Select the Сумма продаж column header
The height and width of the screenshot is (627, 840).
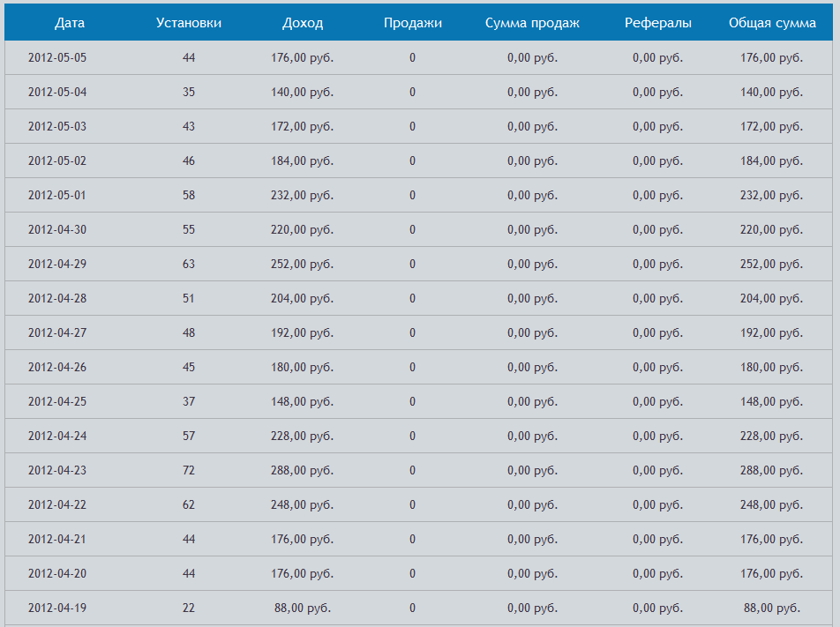coord(533,23)
